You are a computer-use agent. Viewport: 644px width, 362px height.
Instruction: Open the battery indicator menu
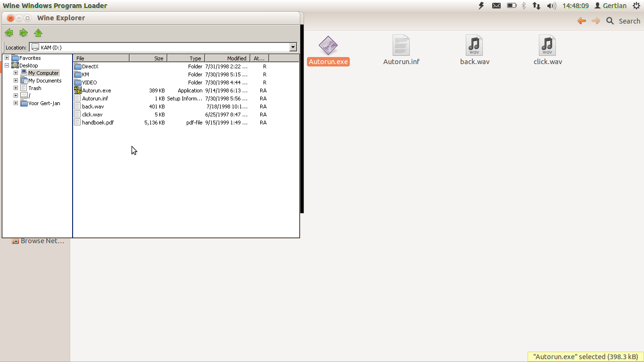pos(512,6)
